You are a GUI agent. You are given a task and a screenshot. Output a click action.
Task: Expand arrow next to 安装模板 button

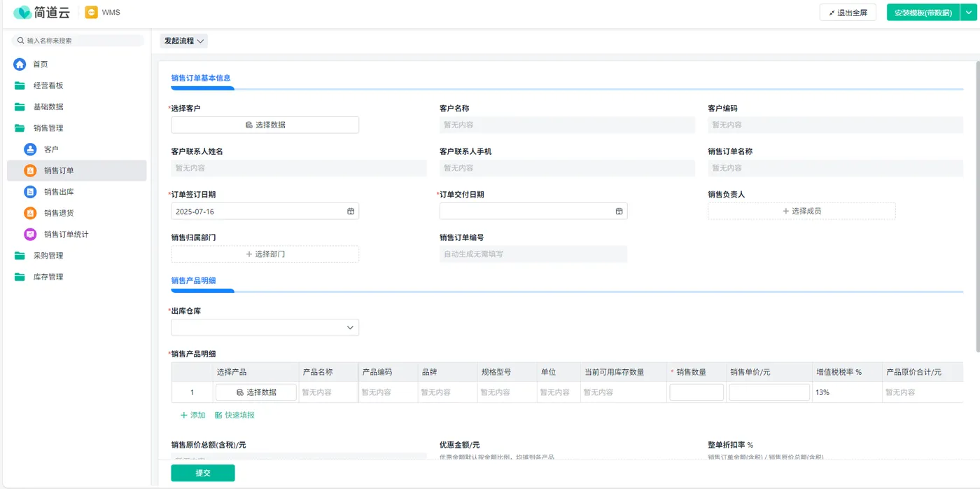click(969, 13)
